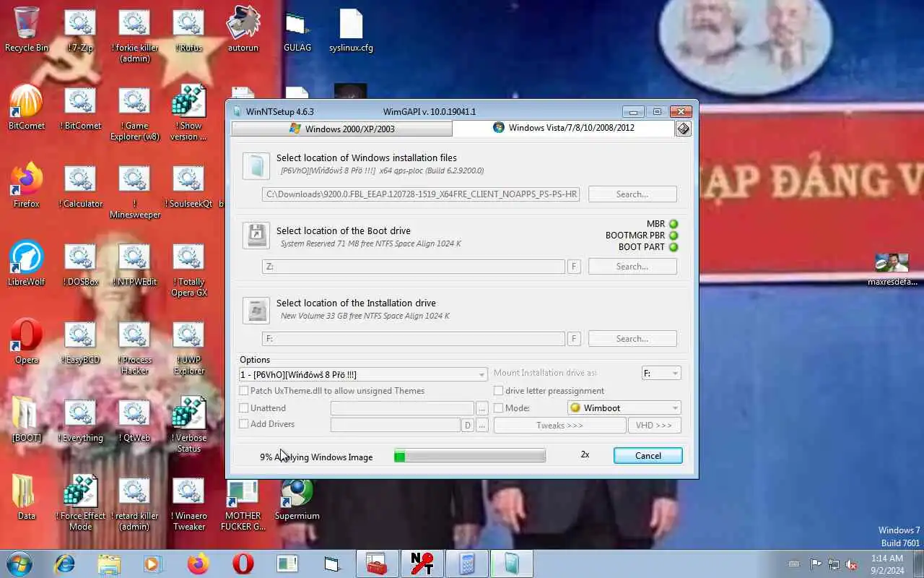This screenshot has height=578, width=924.
Task: Click the Installation drive icon
Action: (x=256, y=310)
